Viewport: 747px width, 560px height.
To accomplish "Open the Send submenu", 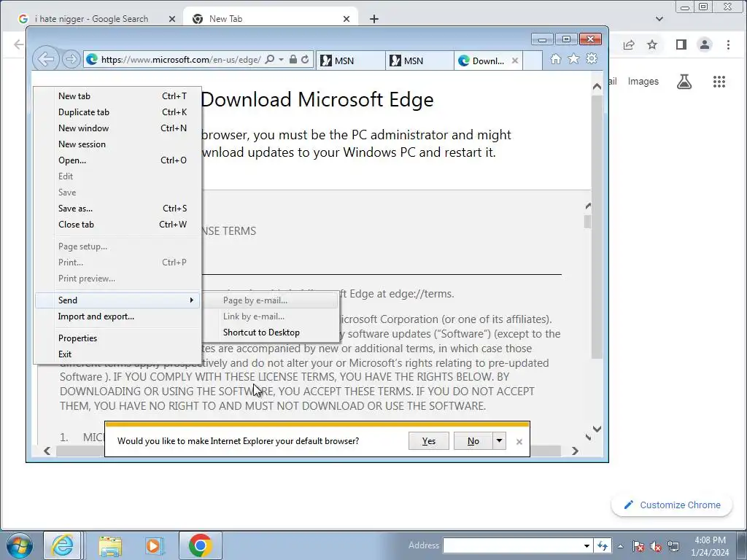I will pos(117,300).
